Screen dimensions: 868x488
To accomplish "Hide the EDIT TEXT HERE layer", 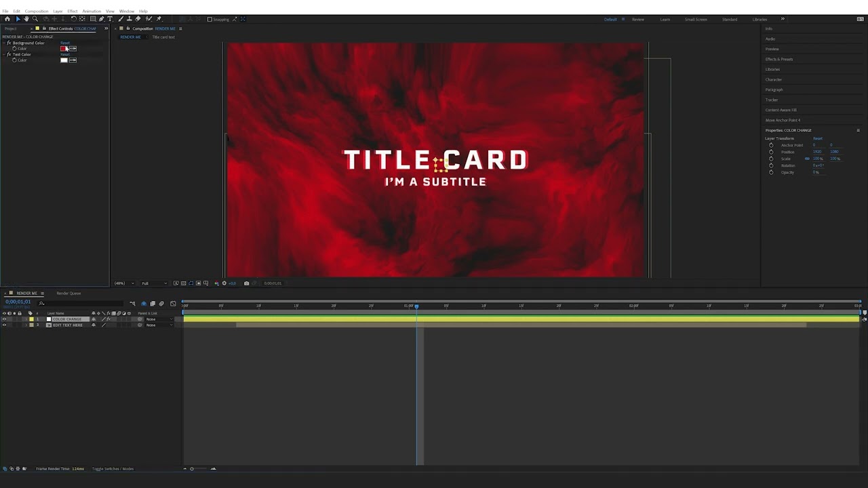I will coord(5,325).
